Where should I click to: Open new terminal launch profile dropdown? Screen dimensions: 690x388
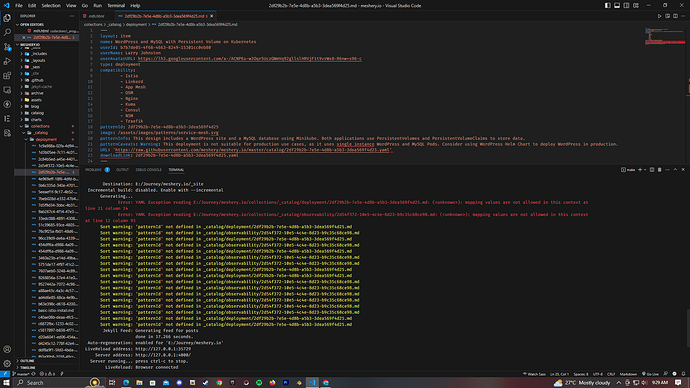point(645,170)
